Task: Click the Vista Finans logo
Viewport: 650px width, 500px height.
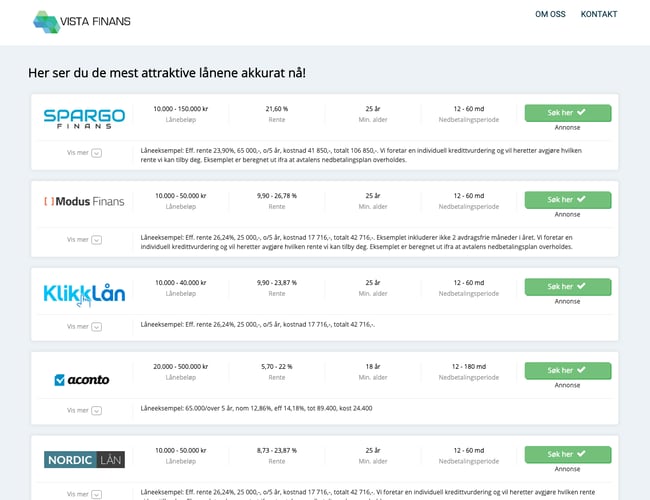Action: click(x=81, y=20)
